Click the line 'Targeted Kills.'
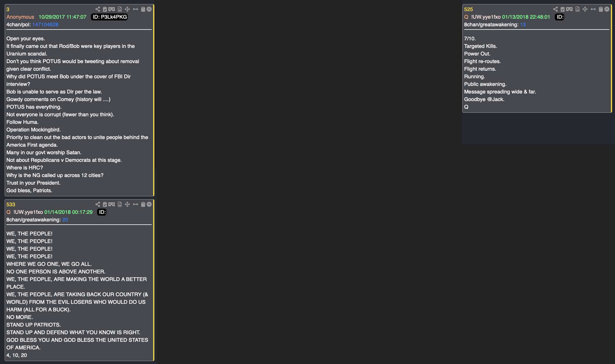The width and height of the screenshot is (615, 364). pos(481,46)
